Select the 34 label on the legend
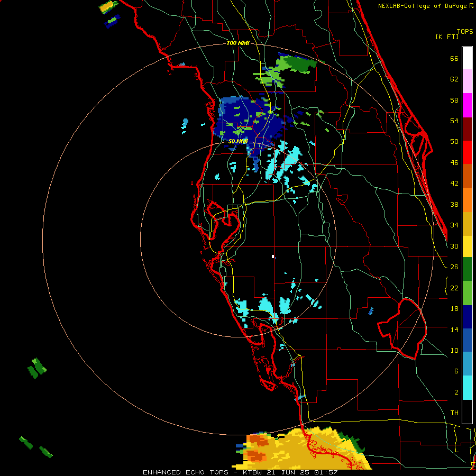476x476 pixels. point(454,225)
